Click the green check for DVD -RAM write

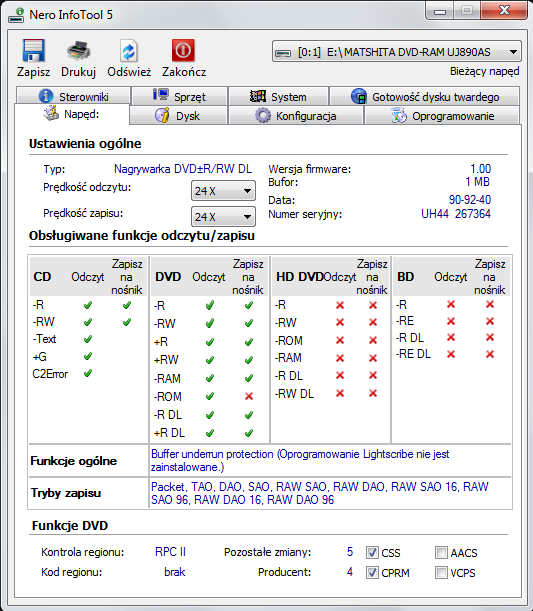point(249,378)
